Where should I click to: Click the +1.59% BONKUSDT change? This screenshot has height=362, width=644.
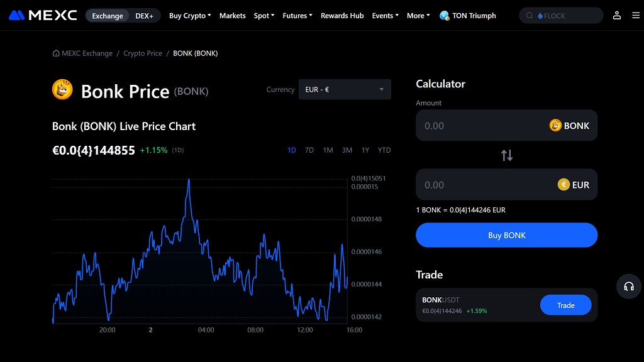click(x=477, y=311)
